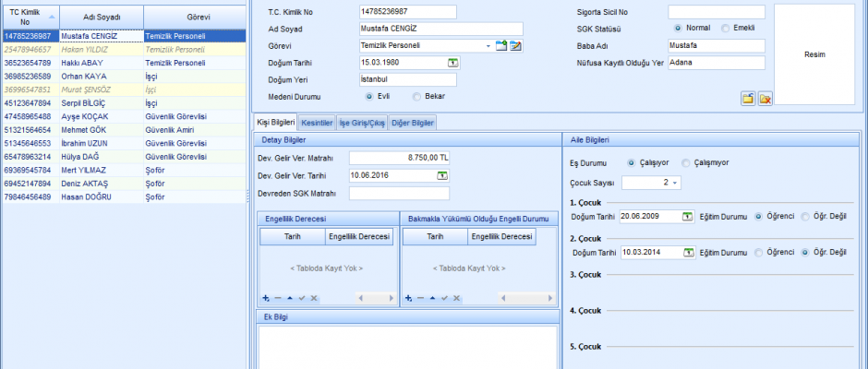
Task: Add a record to Engellilik Derecesi table
Action: click(x=266, y=298)
